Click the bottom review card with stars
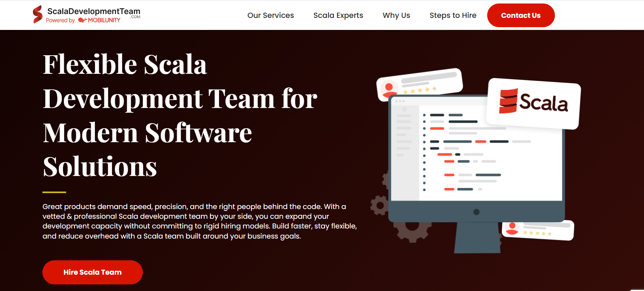This screenshot has width=644, height=291. click(x=538, y=230)
